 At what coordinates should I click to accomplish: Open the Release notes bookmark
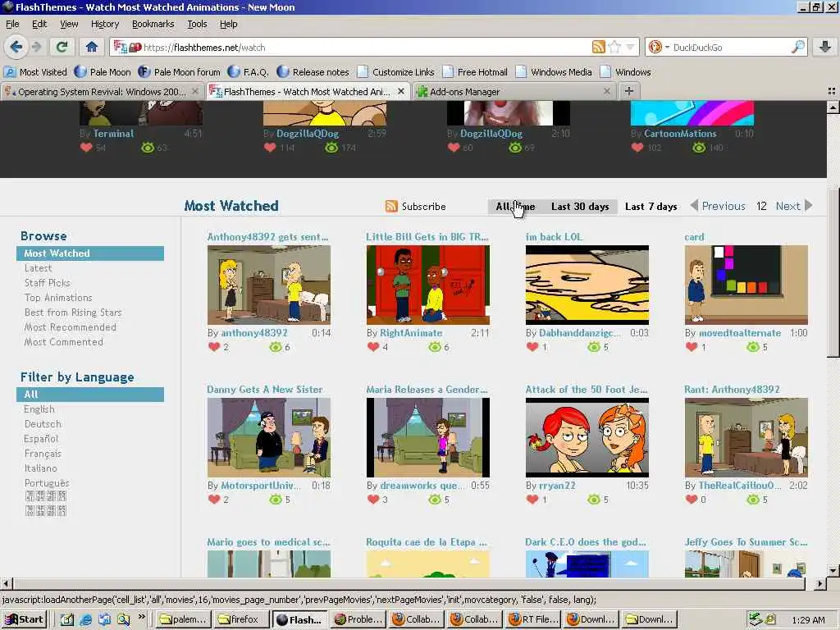313,72
